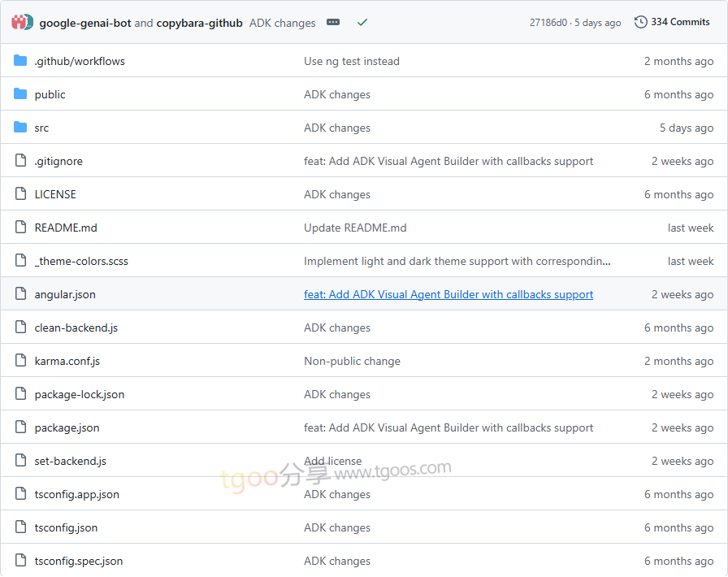
Task: Click the green checkmark status icon
Action: pos(362,22)
